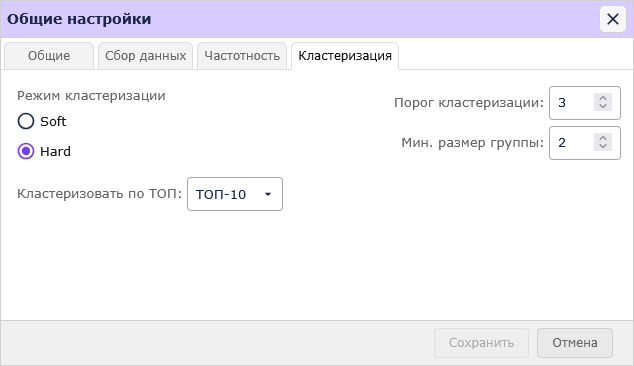Click the Общие настройки dialog title

79,19
